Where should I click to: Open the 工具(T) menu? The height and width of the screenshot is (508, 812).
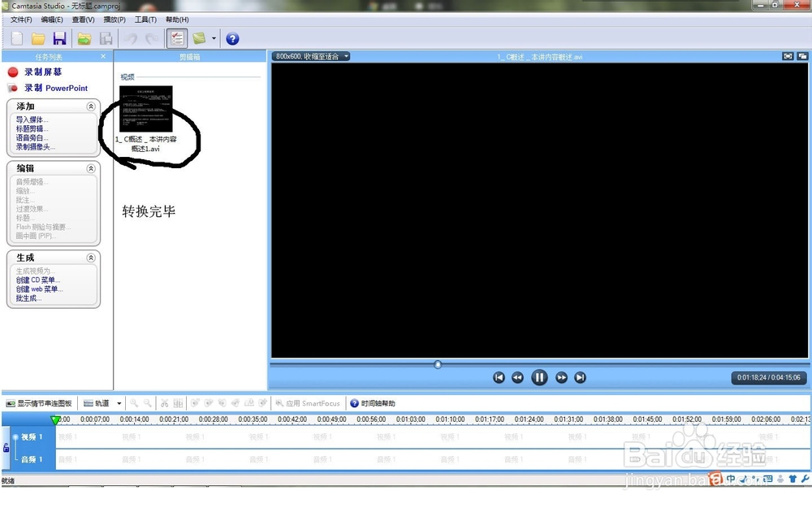(x=145, y=20)
